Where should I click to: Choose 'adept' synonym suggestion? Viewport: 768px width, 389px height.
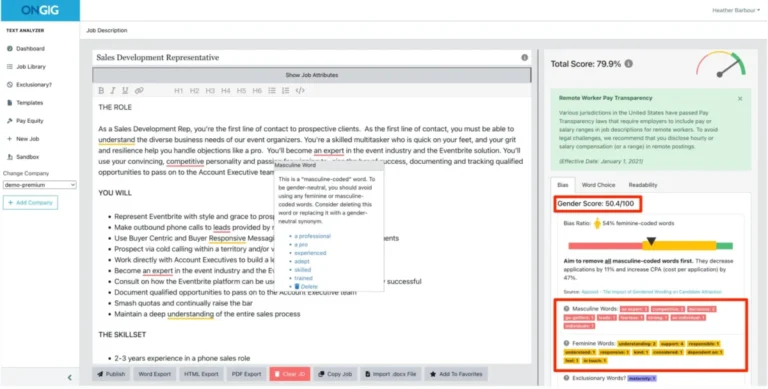[302, 261]
